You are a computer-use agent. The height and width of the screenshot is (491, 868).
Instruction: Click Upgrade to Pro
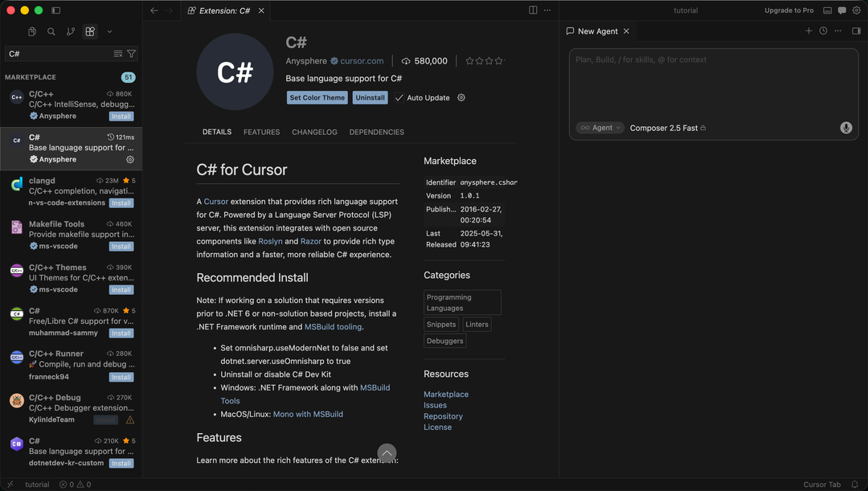(789, 10)
